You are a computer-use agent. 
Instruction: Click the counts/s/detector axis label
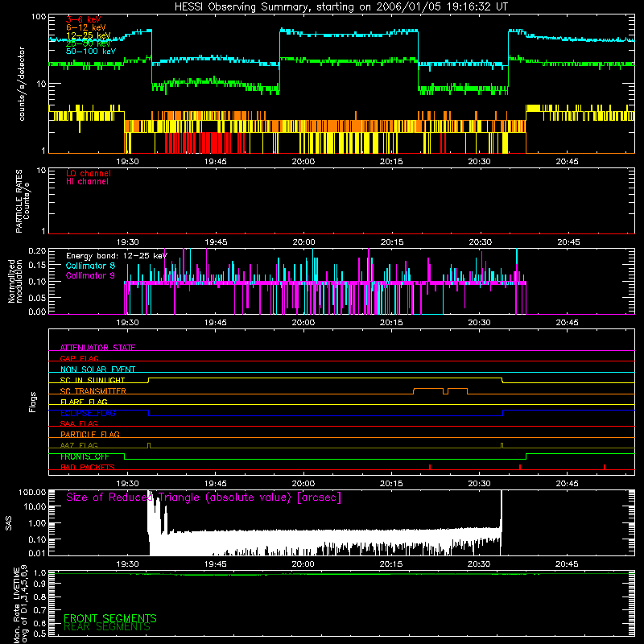22,84
